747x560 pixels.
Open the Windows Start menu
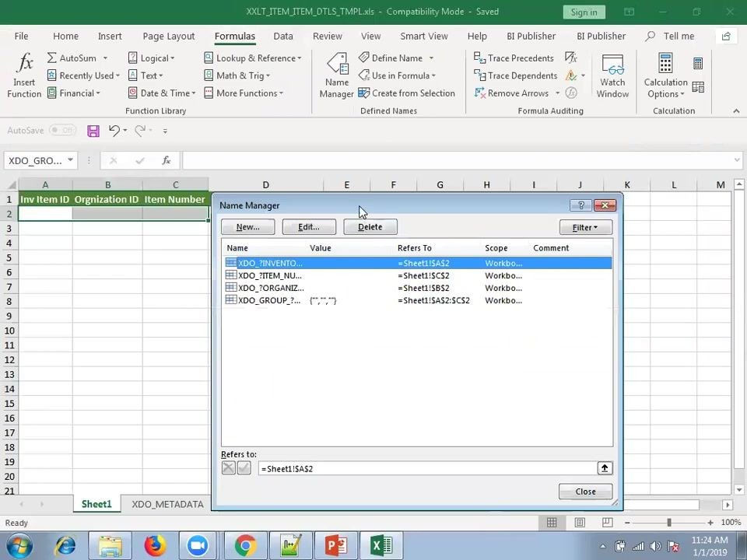19,546
